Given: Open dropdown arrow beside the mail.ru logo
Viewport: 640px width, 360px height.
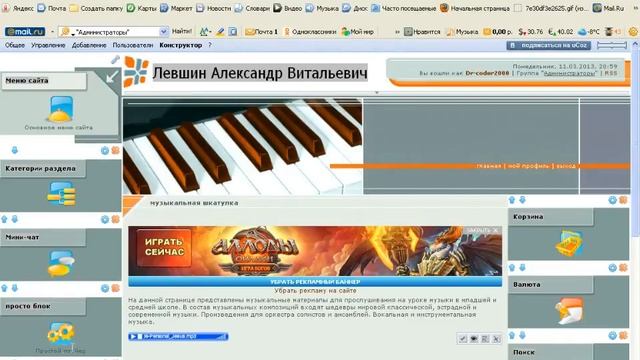Looking at the screenshot, I should 52,31.
